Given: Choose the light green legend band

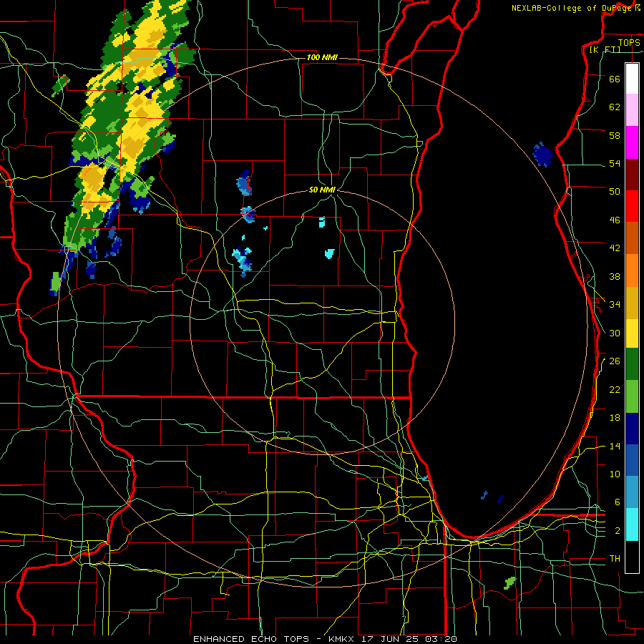Looking at the screenshot, I should tap(632, 396).
